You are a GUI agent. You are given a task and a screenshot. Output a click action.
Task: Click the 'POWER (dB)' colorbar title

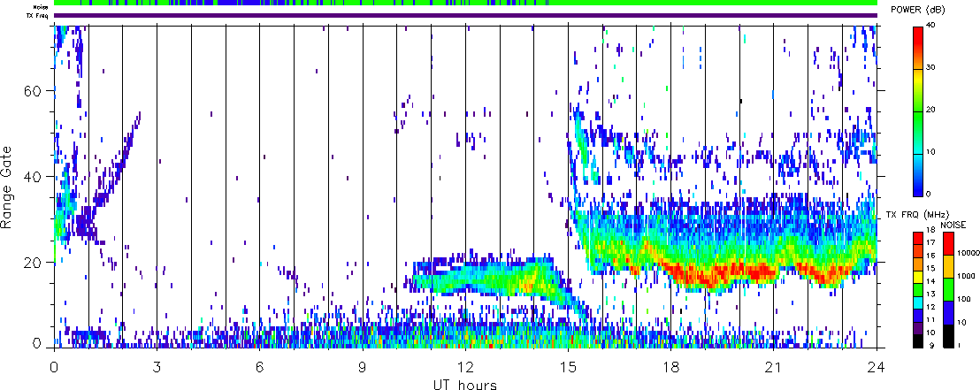pyautogui.click(x=919, y=10)
